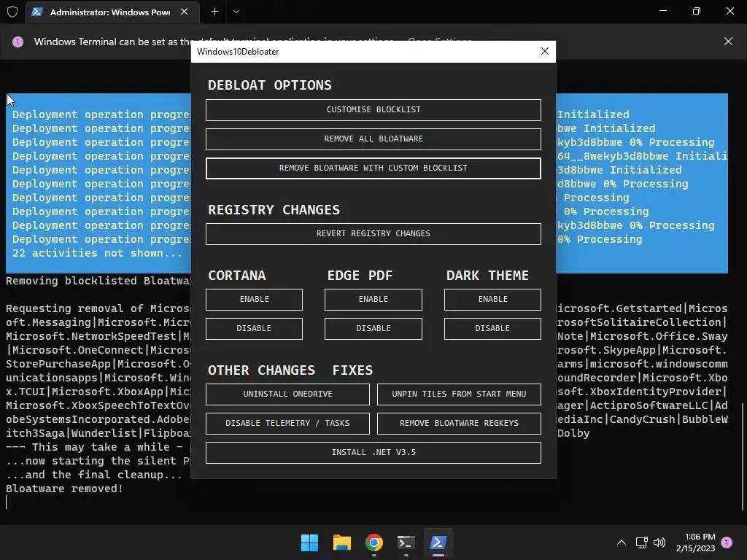Show hidden system tray icons
Viewport: 747px width, 560px height.
click(x=622, y=542)
